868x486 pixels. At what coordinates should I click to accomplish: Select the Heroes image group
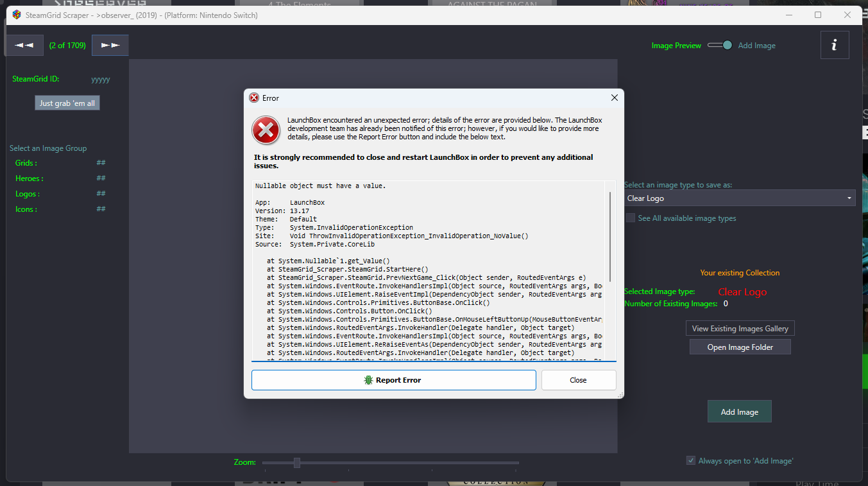(30, 178)
